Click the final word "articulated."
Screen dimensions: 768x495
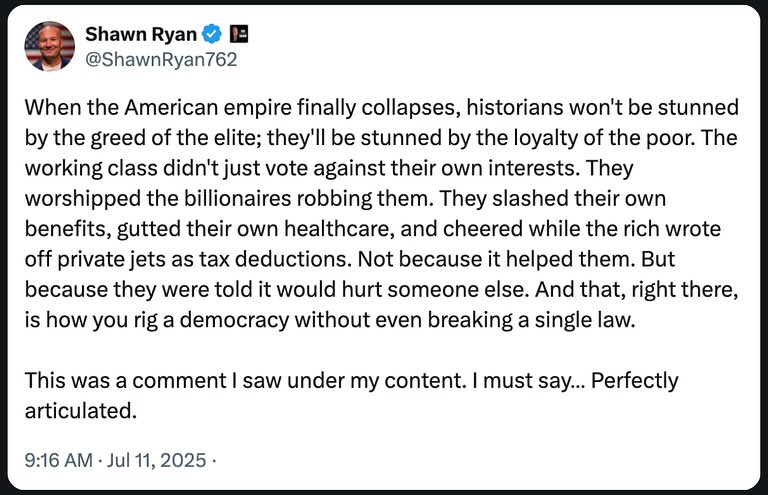[x=81, y=411]
